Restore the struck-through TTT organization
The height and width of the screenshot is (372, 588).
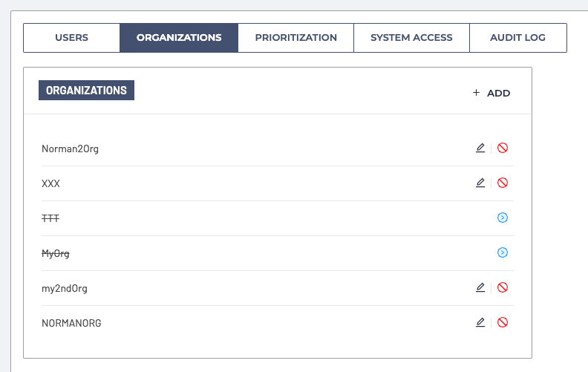click(503, 218)
